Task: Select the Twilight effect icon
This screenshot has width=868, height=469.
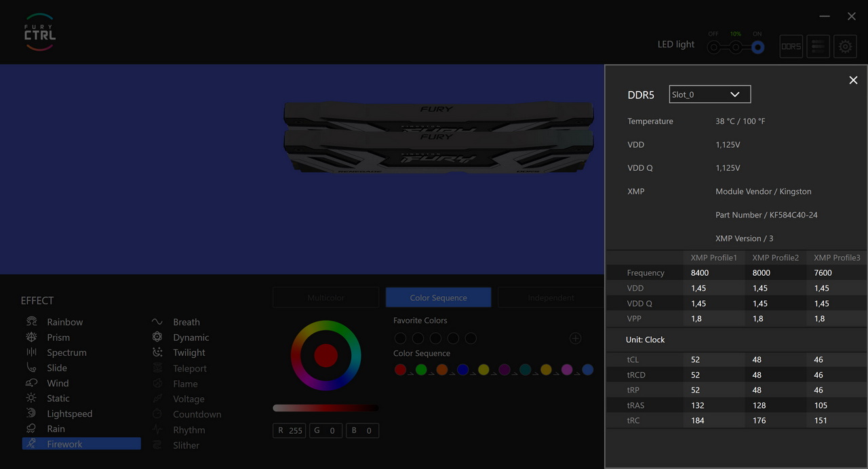Action: pyautogui.click(x=157, y=352)
